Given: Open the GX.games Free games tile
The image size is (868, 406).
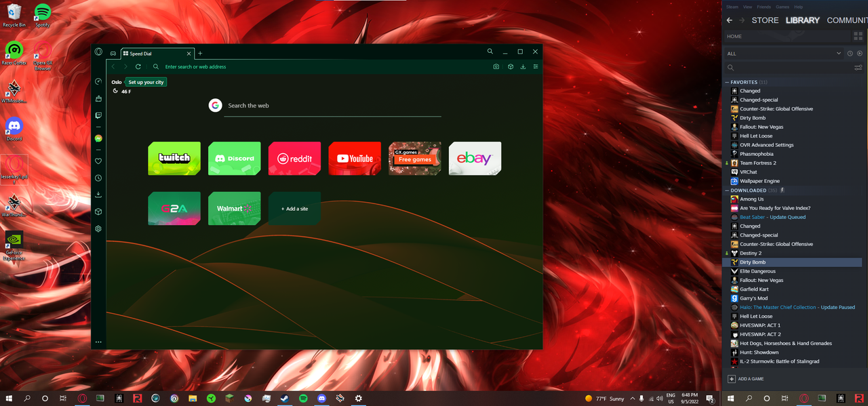Looking at the screenshot, I should point(415,159).
